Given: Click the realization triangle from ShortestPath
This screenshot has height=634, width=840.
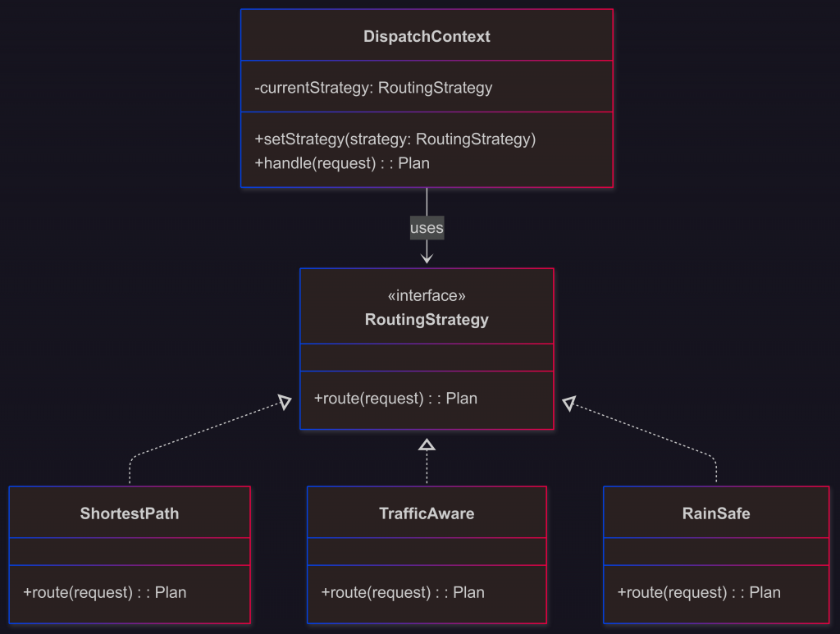Looking at the screenshot, I should click(285, 402).
